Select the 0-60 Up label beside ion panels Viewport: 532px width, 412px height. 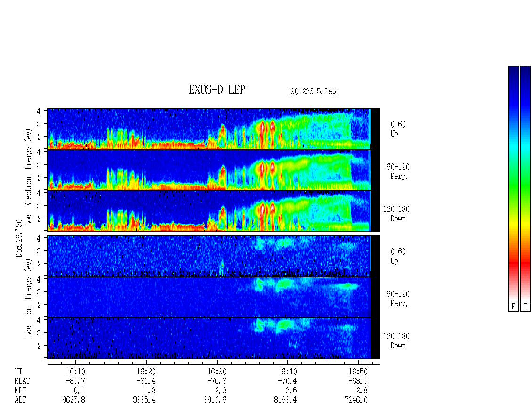398,256
